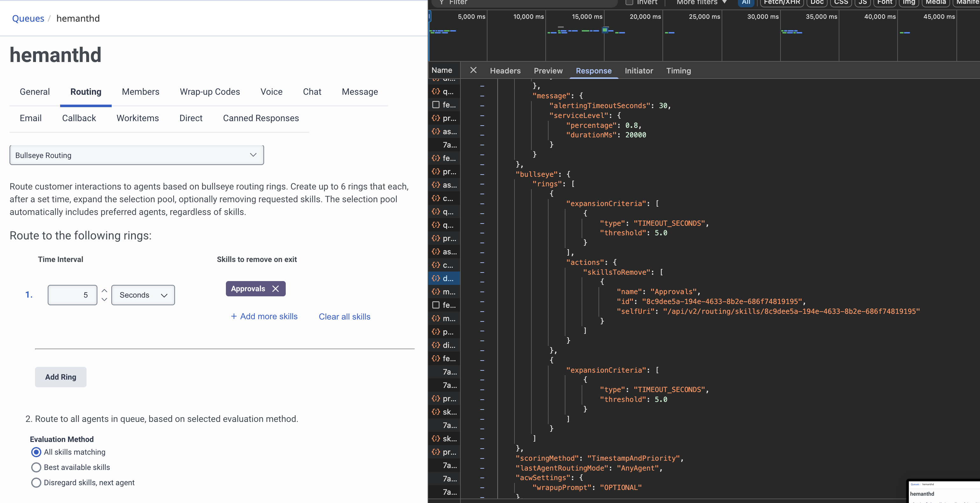This screenshot has height=503, width=980.
Task: Click the Add Ring button
Action: pyautogui.click(x=60, y=377)
